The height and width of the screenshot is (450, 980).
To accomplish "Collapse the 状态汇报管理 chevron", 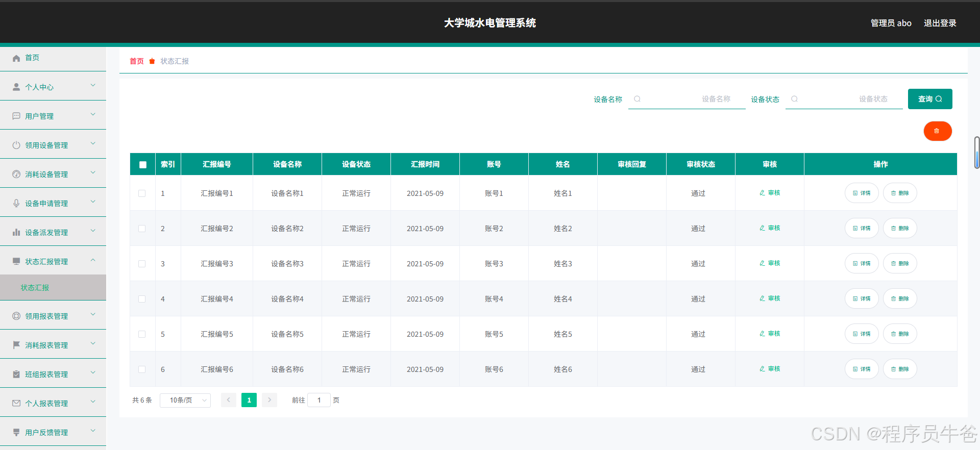I will pyautogui.click(x=93, y=260).
